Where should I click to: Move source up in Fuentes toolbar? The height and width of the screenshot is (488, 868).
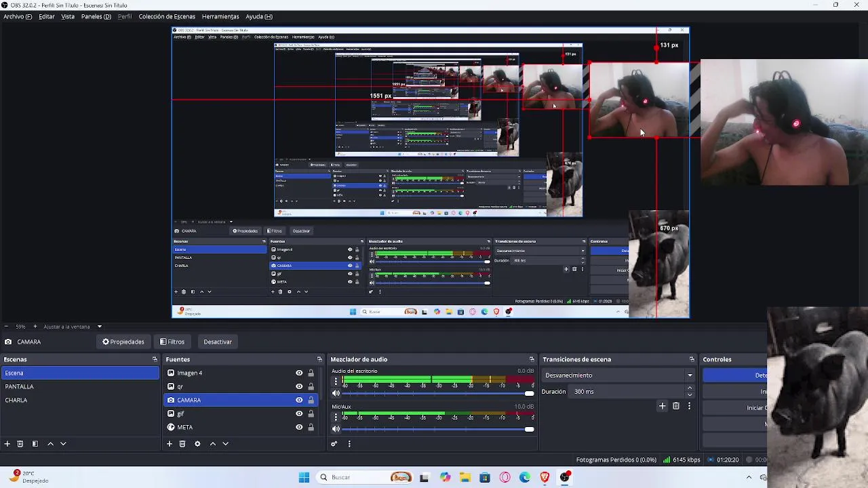[x=213, y=444]
